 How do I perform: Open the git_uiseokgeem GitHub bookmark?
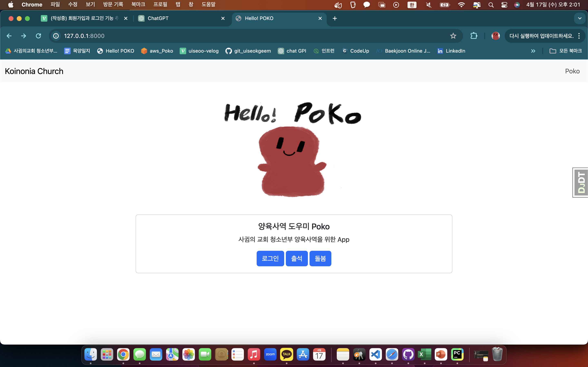coord(248,51)
